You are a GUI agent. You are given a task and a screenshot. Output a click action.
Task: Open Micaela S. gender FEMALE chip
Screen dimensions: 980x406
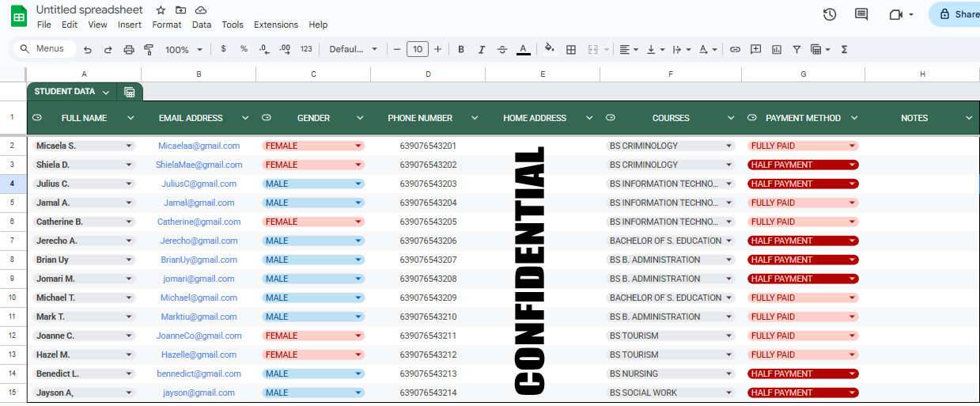(x=313, y=146)
